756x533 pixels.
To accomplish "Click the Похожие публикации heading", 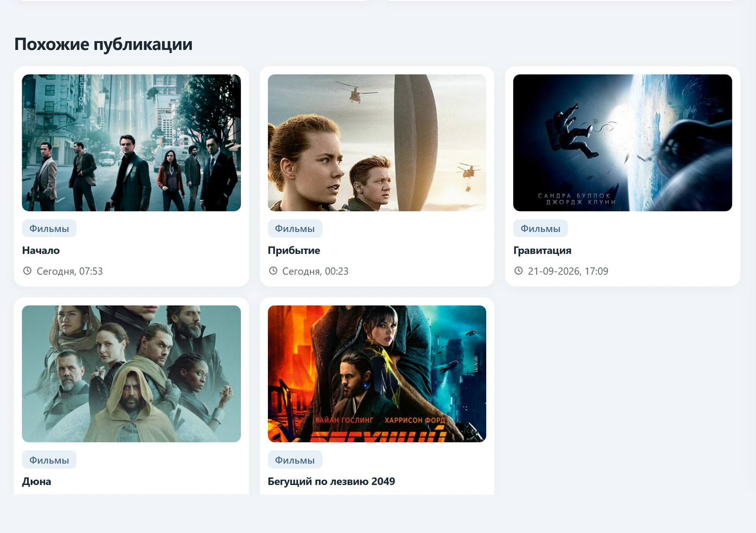I will pyautogui.click(x=103, y=44).
